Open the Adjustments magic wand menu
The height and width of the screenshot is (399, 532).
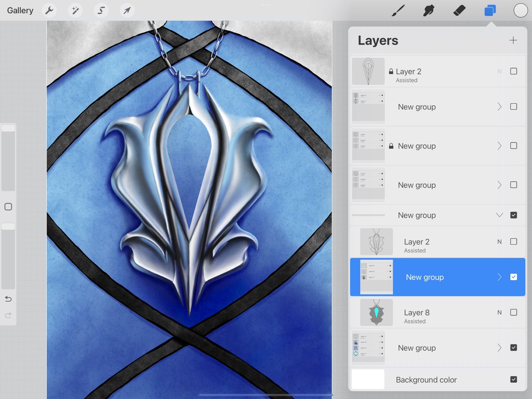click(x=75, y=11)
